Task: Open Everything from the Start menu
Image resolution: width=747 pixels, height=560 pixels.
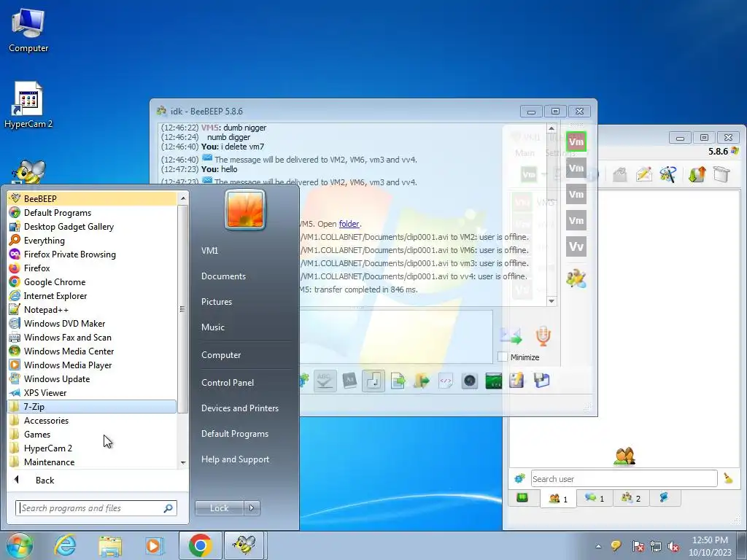Action: 92,241
